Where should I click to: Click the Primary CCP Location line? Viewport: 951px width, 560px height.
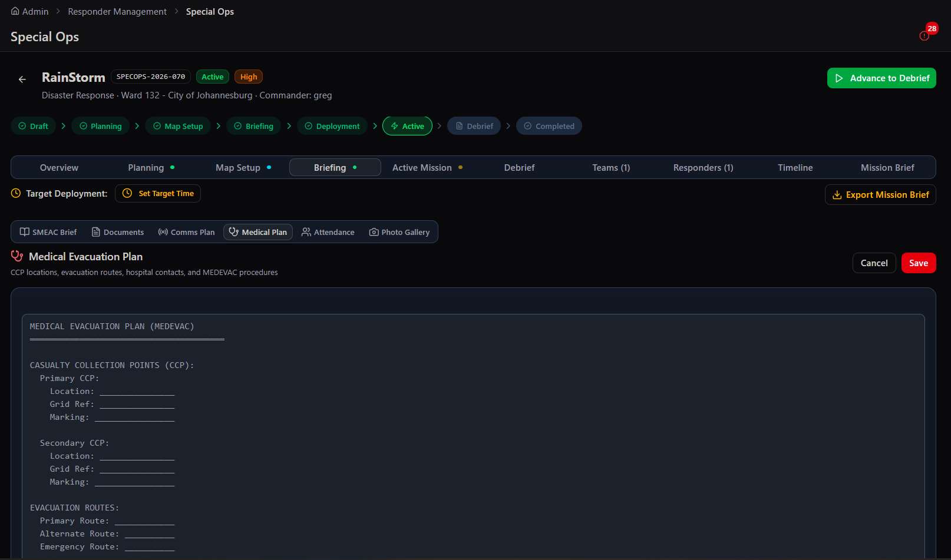pos(112,391)
